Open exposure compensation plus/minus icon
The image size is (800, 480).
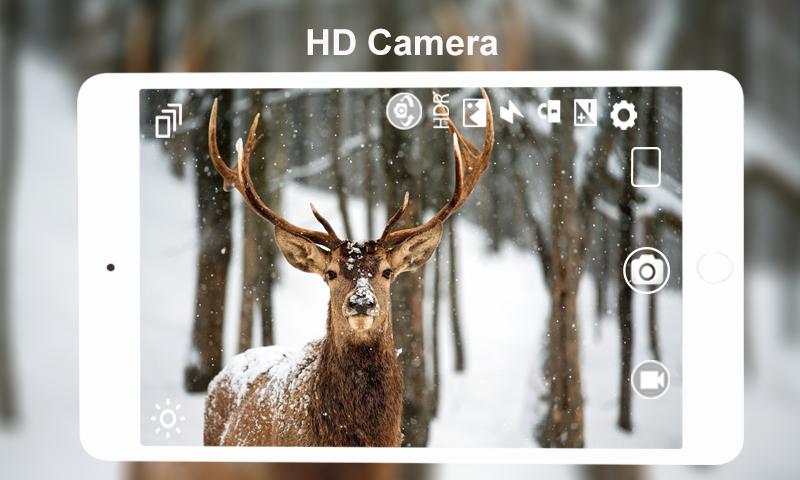coord(585,113)
